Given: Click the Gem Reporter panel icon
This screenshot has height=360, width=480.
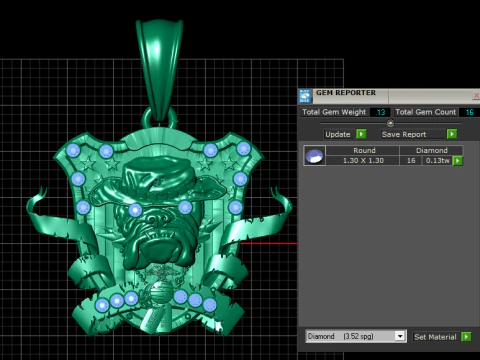Looking at the screenshot, I should point(305,96).
